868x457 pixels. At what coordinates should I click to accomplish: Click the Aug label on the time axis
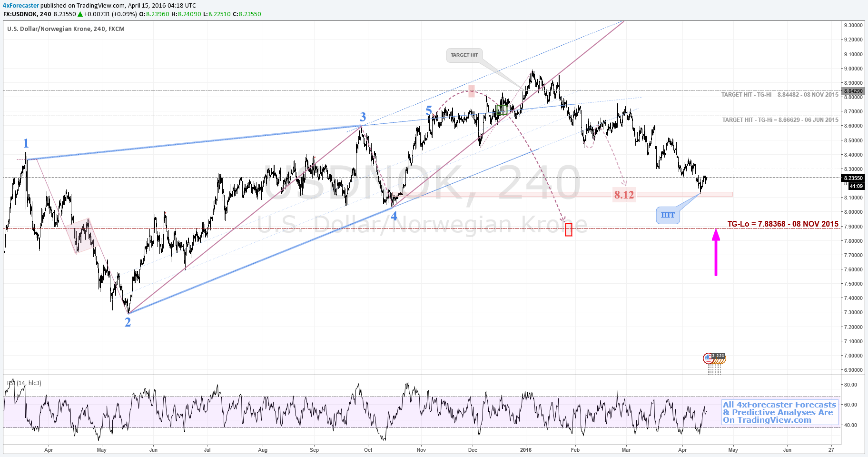click(x=263, y=450)
